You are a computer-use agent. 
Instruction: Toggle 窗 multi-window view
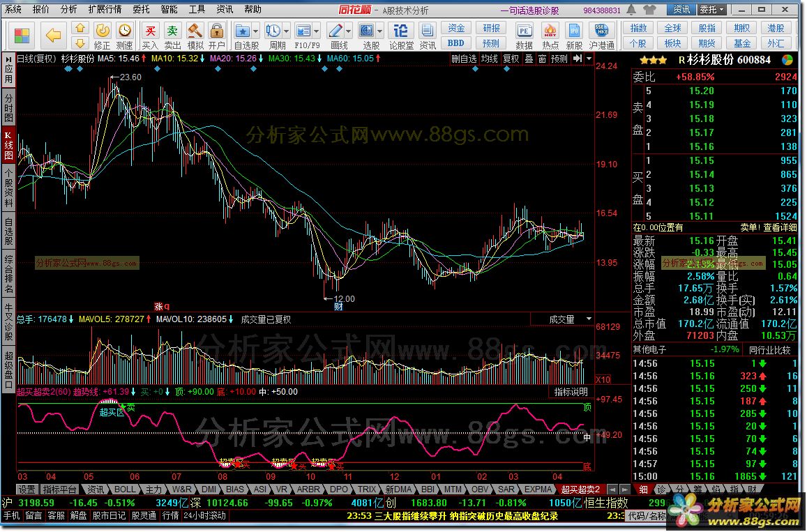[x=543, y=59]
